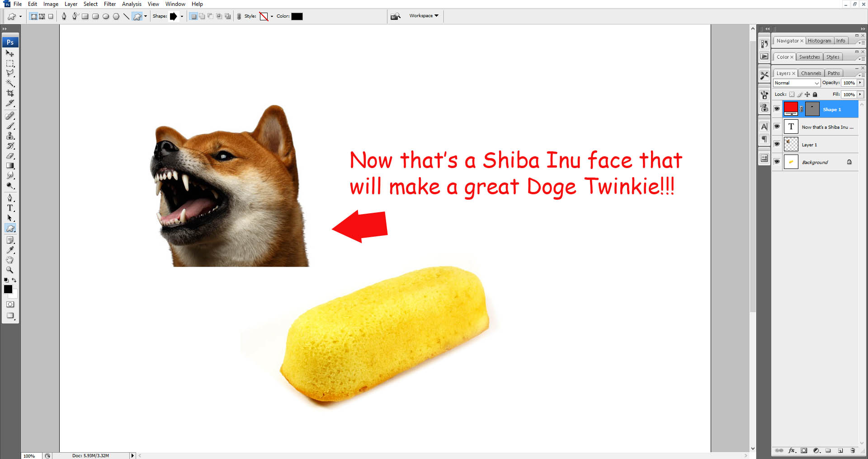Select the Gradient tool
The image size is (868, 459).
10,166
